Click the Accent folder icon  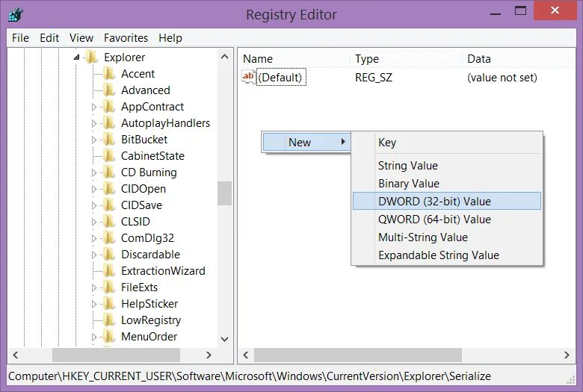click(x=109, y=74)
